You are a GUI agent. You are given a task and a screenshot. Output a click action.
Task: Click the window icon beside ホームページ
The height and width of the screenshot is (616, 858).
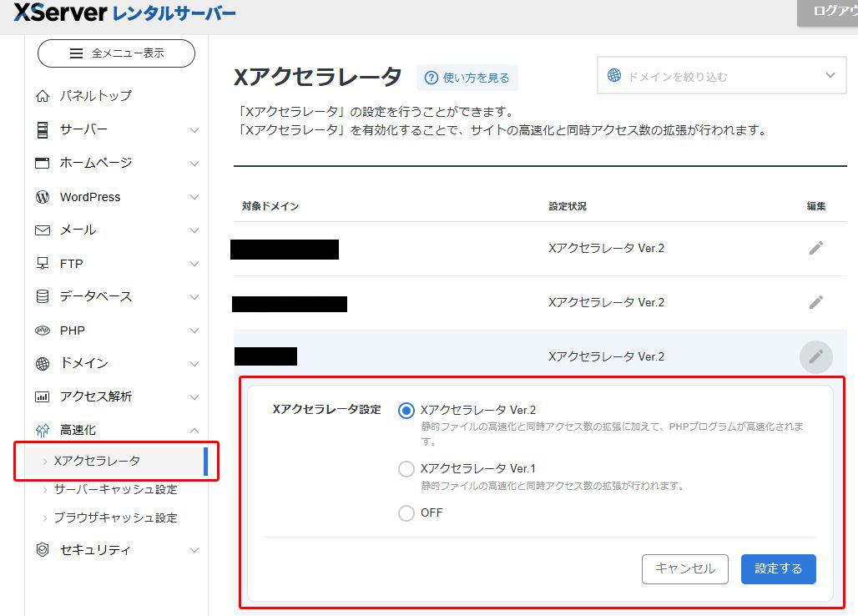tap(42, 163)
